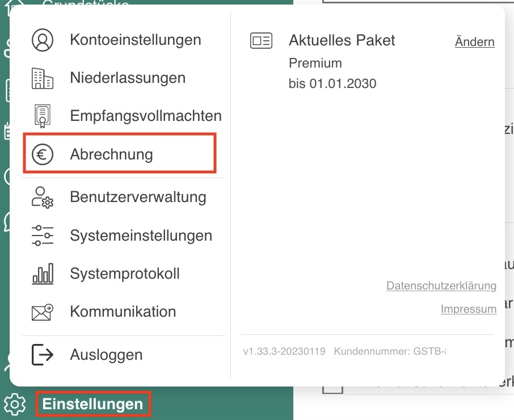Click the Einstellungen gear icon in sidebar
Screen dimensions: 514x420
click(15, 404)
